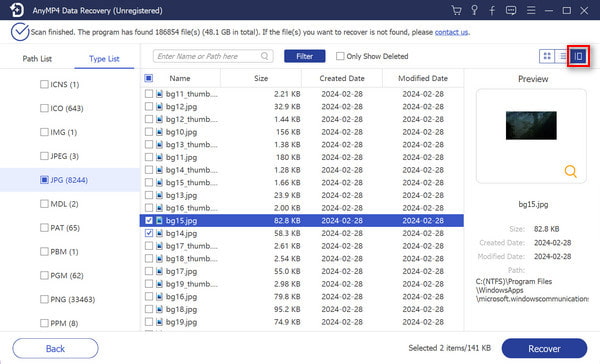Select the PGM (62) type row

70,276
